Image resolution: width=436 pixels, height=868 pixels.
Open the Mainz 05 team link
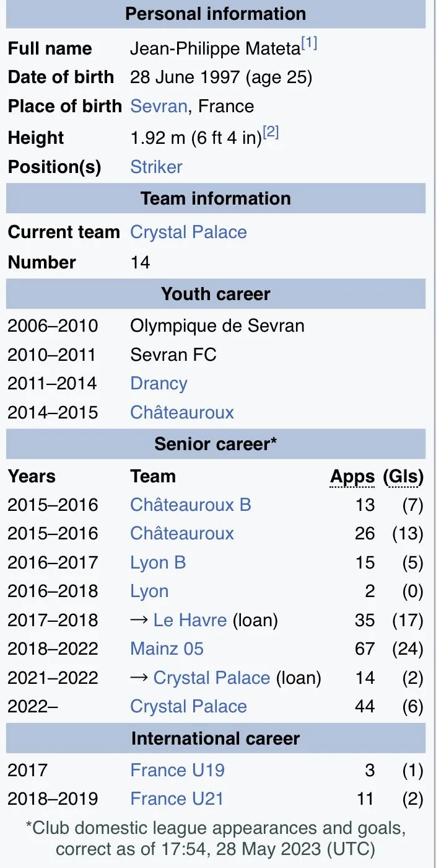(x=167, y=649)
